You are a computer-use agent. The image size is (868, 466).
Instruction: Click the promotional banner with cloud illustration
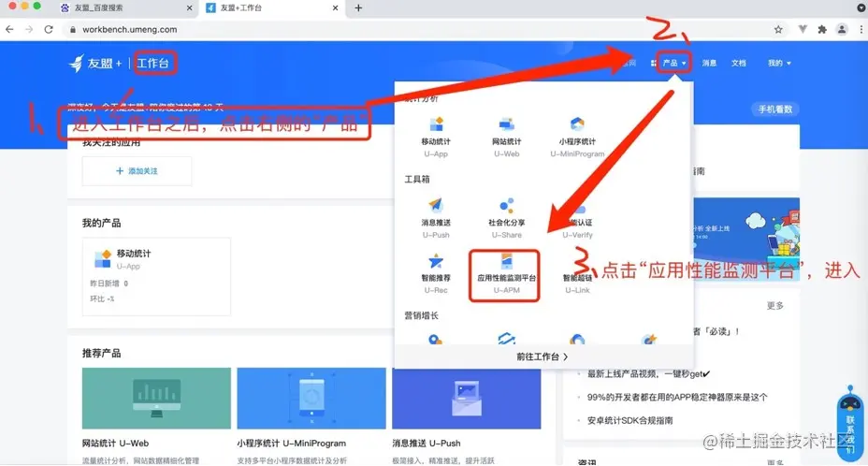[x=746, y=239]
